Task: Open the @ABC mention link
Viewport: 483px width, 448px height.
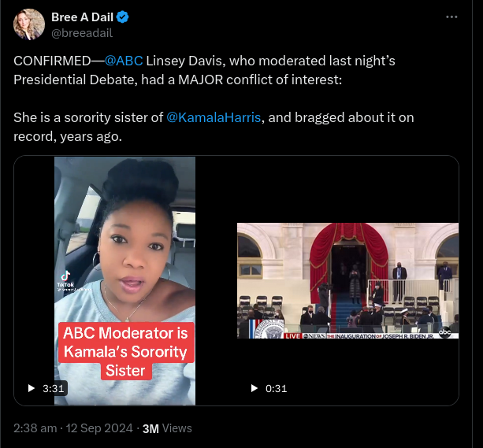Action: [x=124, y=61]
